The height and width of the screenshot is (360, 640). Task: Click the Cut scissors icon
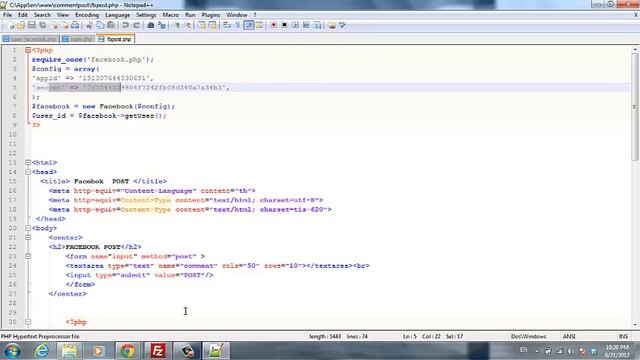(x=89, y=25)
